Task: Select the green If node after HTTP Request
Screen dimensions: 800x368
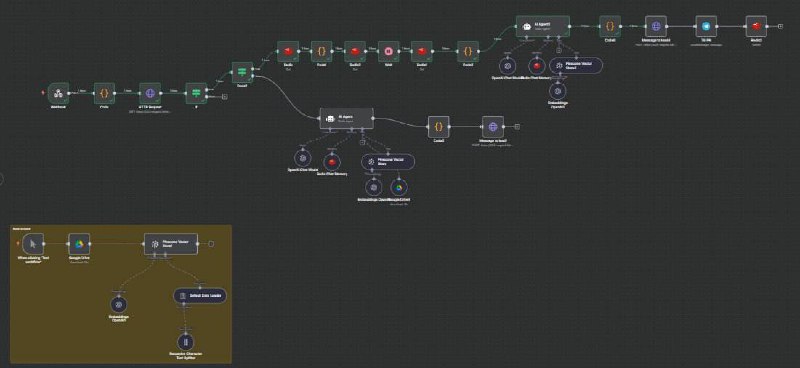Action: [196, 93]
